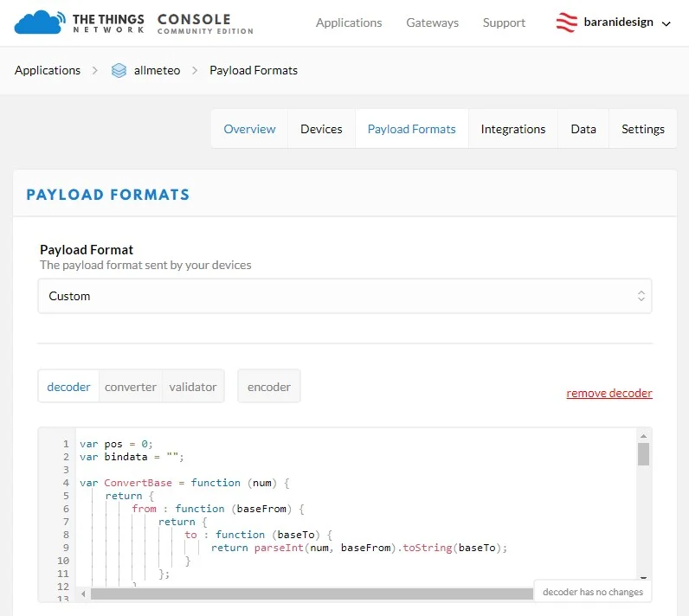The image size is (689, 616).
Task: Open the Settings tab
Action: pyautogui.click(x=643, y=129)
